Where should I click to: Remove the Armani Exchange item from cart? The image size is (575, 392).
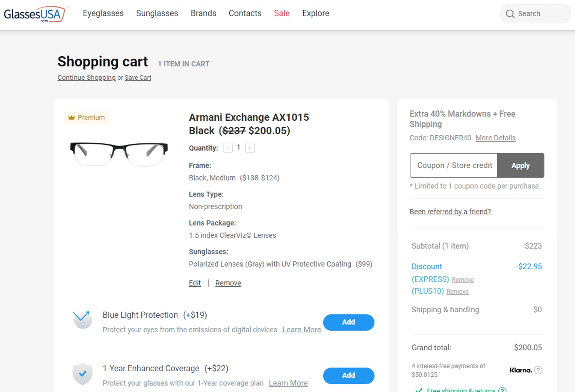(228, 283)
